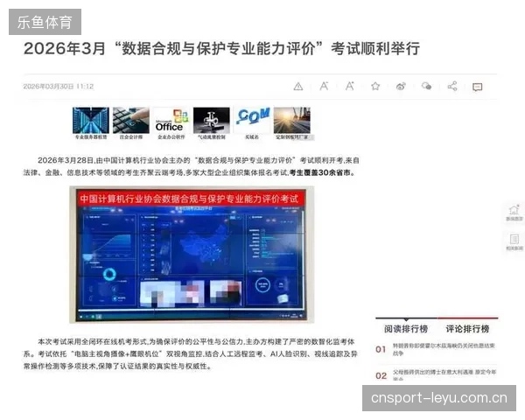The width and height of the screenshot is (525, 420).
Task: Open the calculator keyboard ad thumbnail
Action: (x=131, y=122)
